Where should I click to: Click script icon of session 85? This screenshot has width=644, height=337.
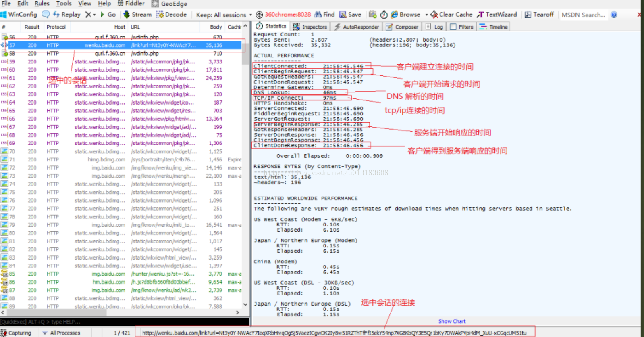(4, 274)
